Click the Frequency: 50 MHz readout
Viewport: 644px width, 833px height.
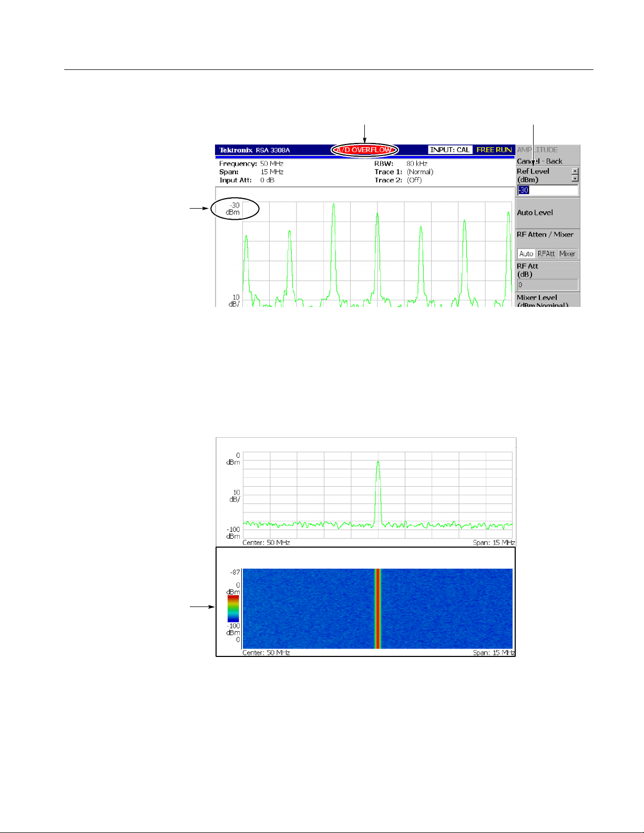[x=251, y=164]
